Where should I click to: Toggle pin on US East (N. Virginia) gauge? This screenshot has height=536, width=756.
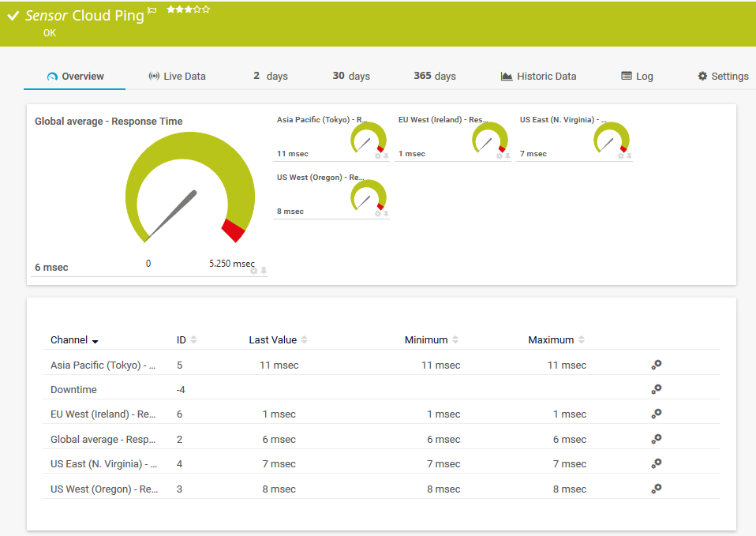[x=629, y=156]
